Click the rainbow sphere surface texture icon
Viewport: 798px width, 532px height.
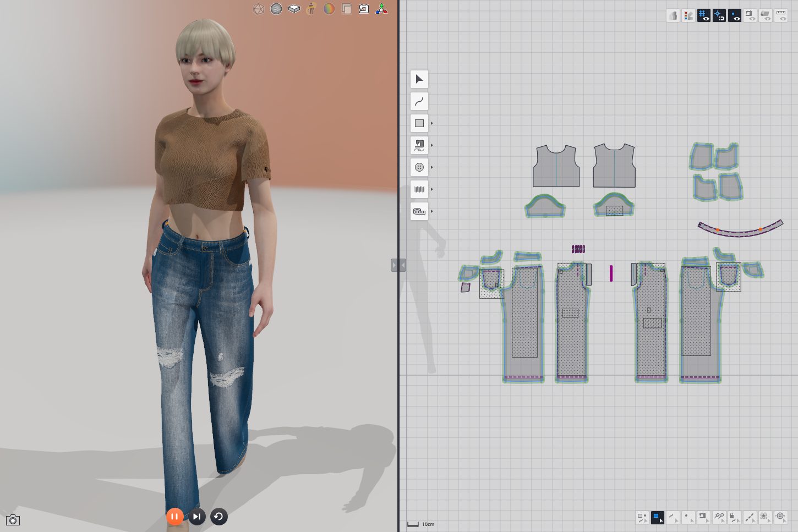coord(329,8)
